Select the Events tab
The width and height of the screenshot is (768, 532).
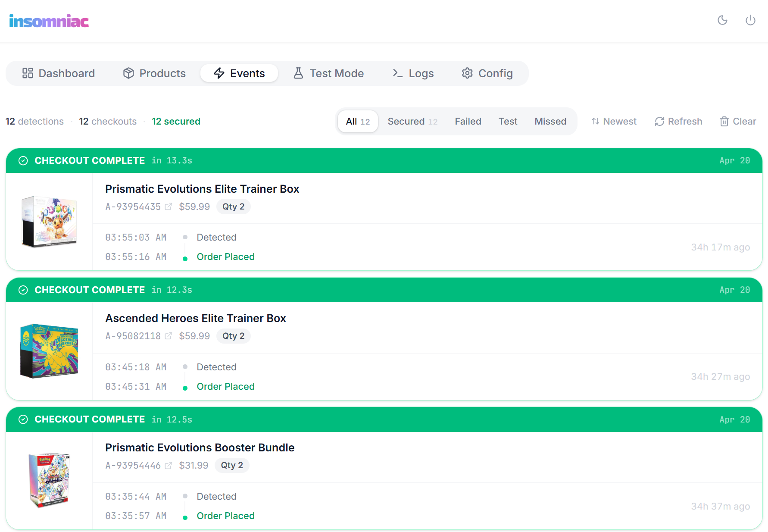239,73
